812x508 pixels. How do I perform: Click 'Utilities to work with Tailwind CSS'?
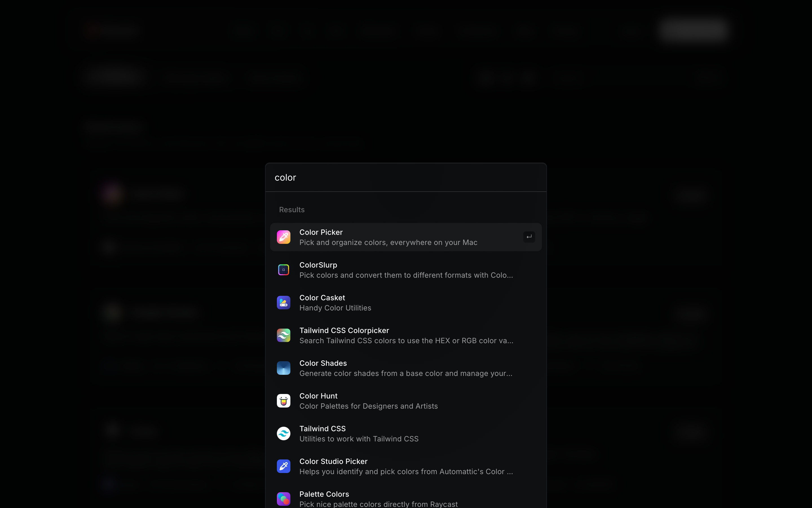click(x=359, y=439)
